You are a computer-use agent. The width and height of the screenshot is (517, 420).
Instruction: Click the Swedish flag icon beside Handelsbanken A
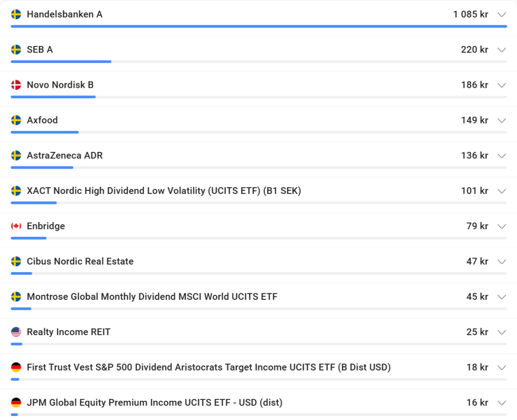(x=16, y=14)
